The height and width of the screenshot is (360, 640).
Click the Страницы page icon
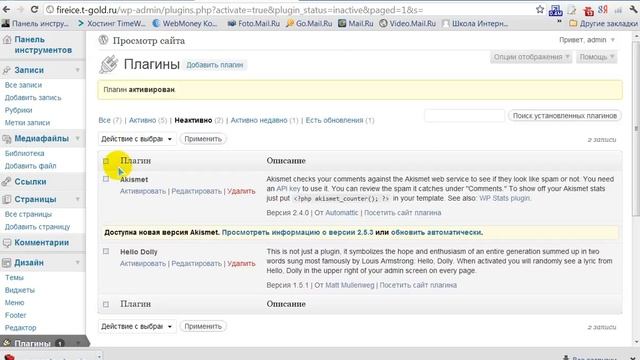click(x=7, y=200)
